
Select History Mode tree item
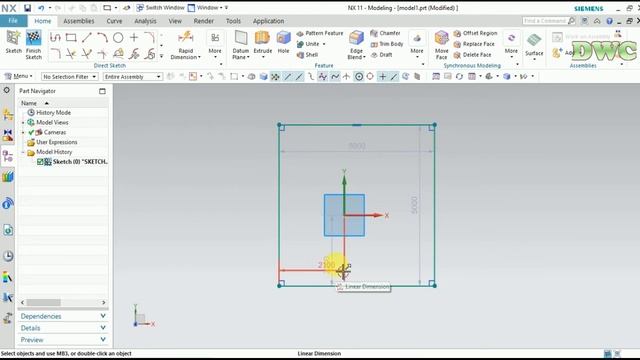53,113
